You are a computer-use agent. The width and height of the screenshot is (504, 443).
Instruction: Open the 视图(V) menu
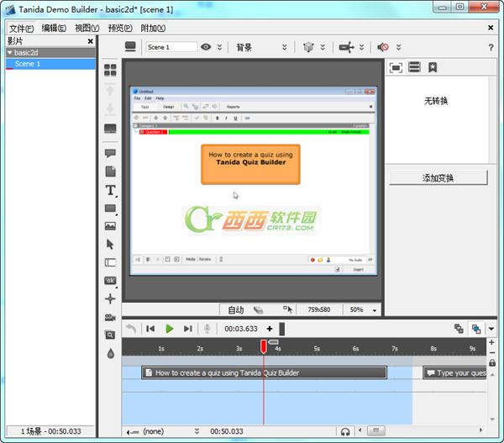(87, 29)
